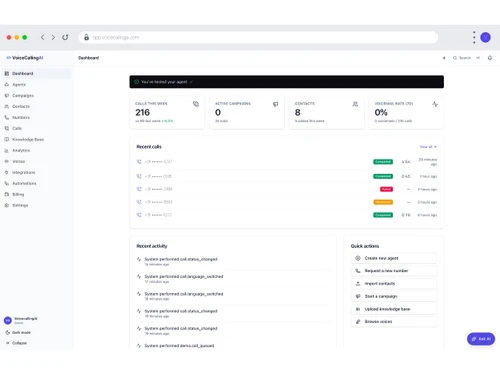Open the call from 6 hours ago
500x375 pixels.
[286, 215]
